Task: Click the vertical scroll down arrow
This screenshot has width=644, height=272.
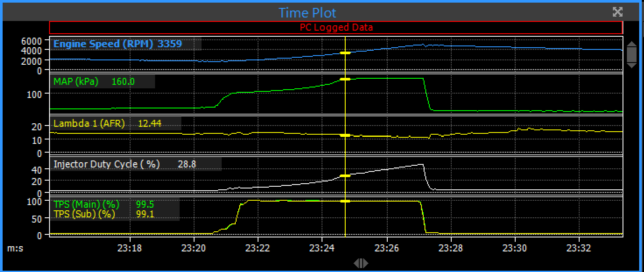Action: (631, 66)
